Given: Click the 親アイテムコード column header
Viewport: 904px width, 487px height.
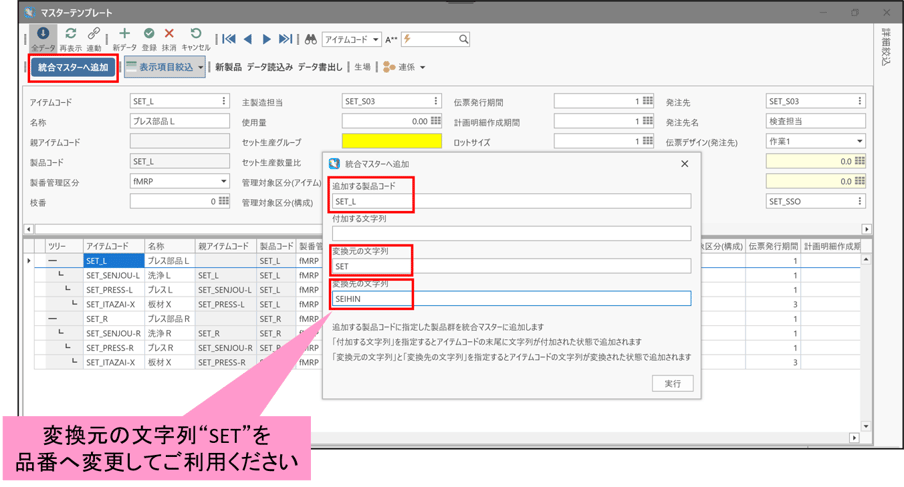Looking at the screenshot, I should pyautogui.click(x=225, y=246).
